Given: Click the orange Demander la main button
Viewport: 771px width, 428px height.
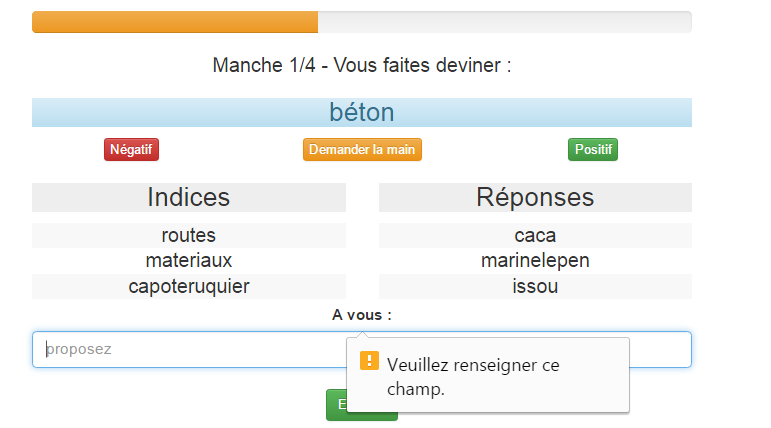Looking at the screenshot, I should (x=362, y=149).
